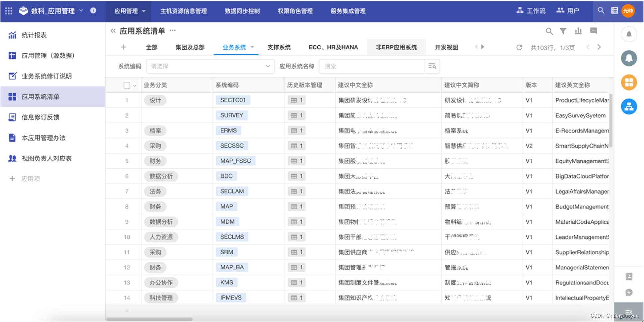Open the 元帅 user avatar
The height and width of the screenshot is (322, 644).
(628, 11)
